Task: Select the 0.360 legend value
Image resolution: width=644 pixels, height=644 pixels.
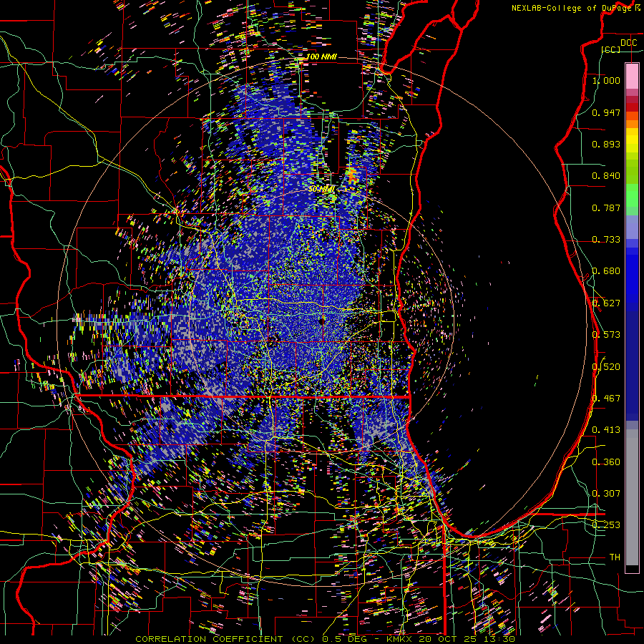Action: point(606,462)
